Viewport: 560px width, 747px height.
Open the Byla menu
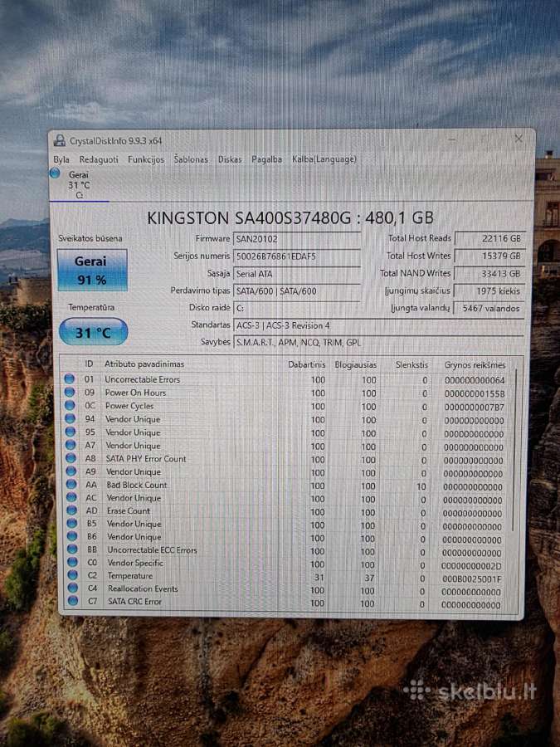pyautogui.click(x=61, y=159)
